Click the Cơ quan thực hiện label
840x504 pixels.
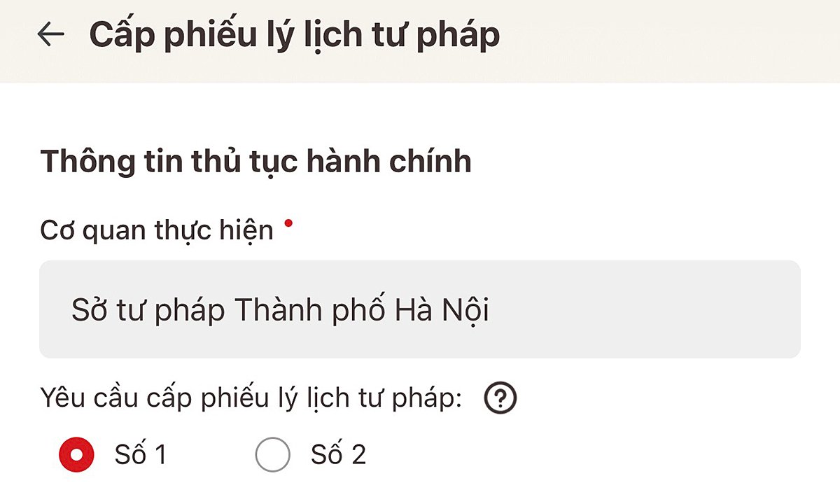(157, 230)
